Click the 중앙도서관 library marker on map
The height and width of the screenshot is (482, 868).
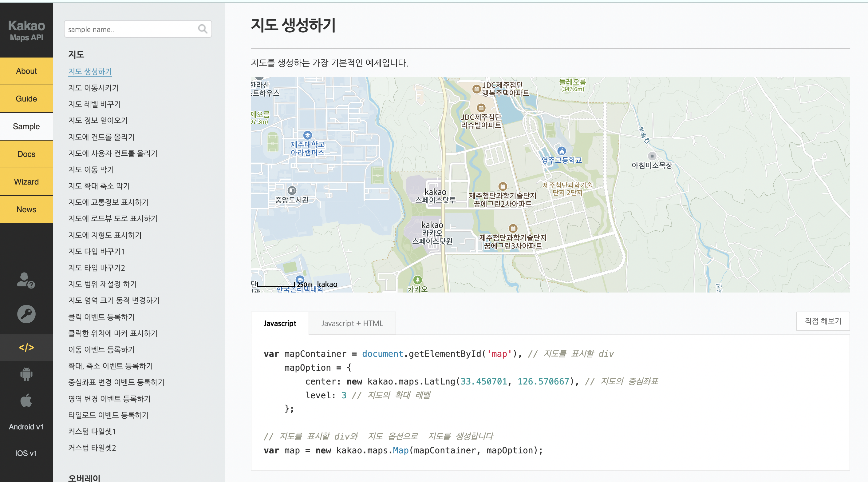292,190
